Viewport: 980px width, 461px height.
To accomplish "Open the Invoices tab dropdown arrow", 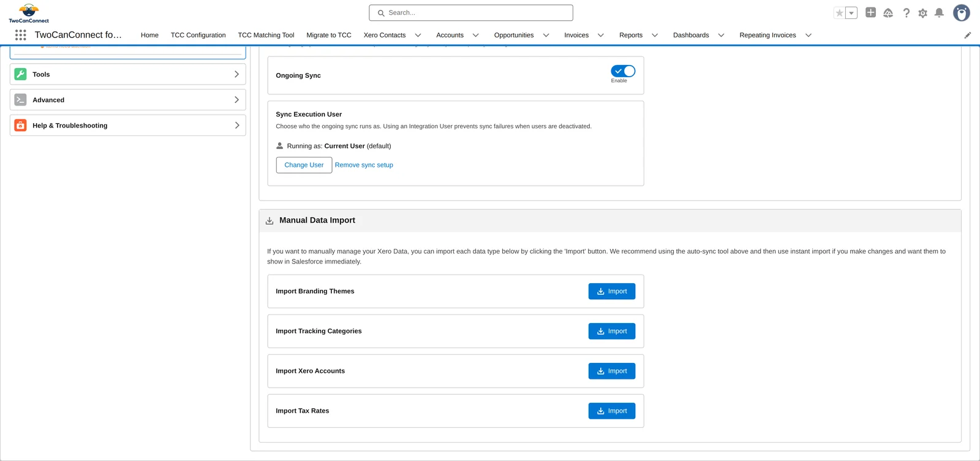I will pyautogui.click(x=601, y=35).
